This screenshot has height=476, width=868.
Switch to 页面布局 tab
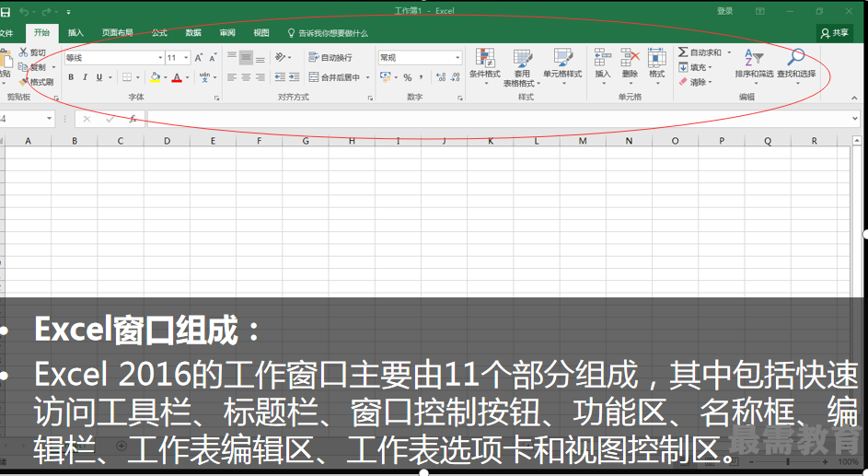pos(117,32)
